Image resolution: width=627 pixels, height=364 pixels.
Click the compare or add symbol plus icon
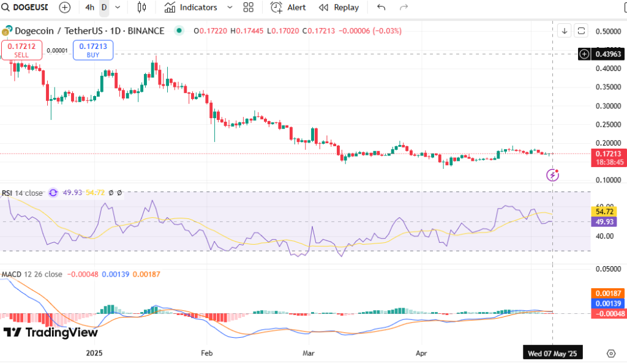point(64,7)
